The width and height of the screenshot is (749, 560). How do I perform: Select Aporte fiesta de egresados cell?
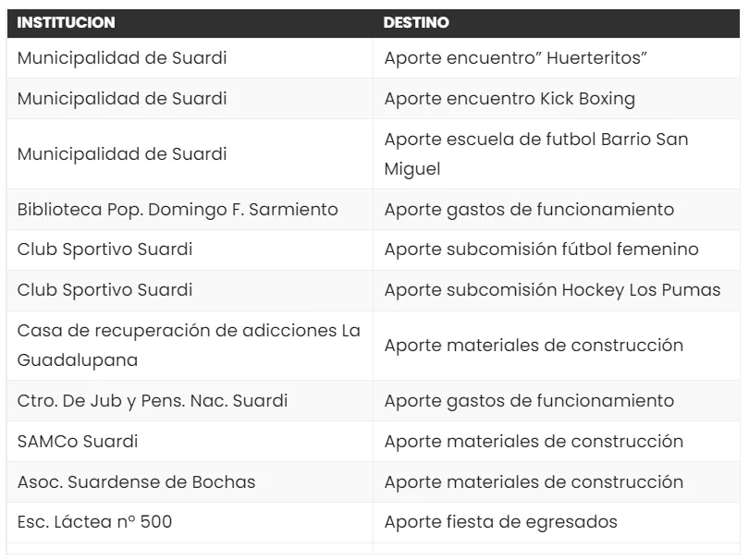point(500,522)
